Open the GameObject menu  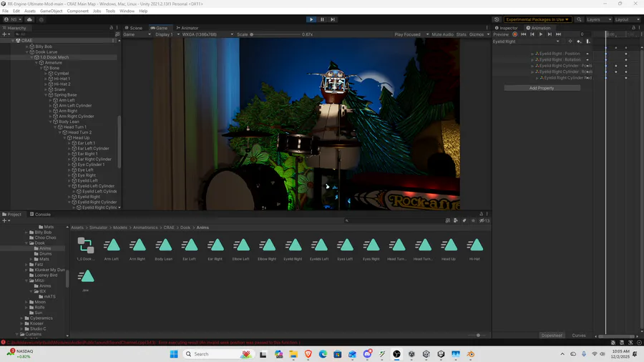click(x=52, y=11)
